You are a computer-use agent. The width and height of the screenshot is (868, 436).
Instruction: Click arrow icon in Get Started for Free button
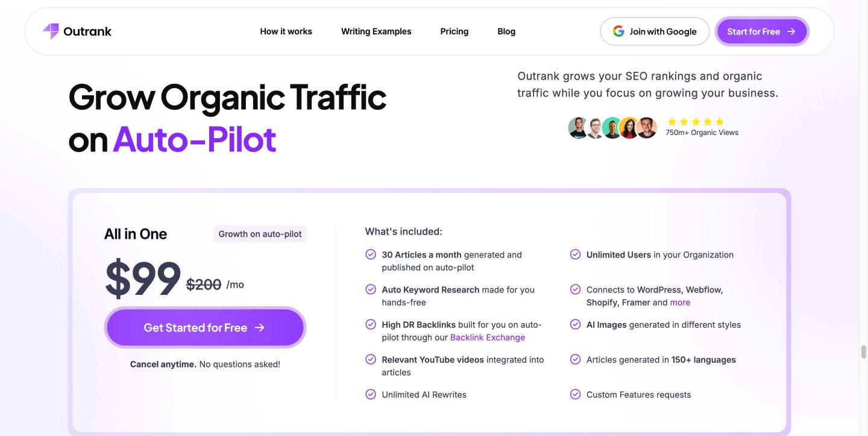260,327
